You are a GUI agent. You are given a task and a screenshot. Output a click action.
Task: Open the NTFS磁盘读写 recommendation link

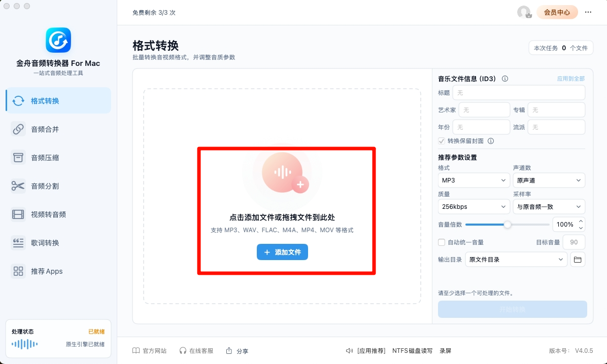point(412,351)
